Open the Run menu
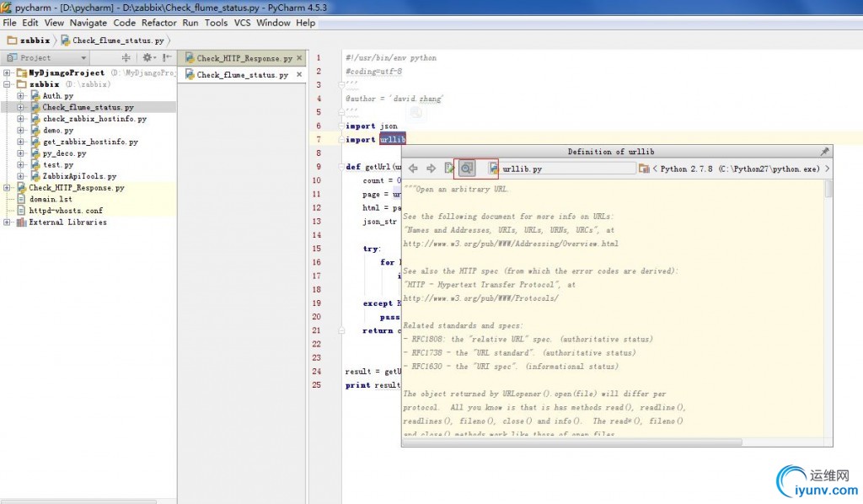 point(190,23)
